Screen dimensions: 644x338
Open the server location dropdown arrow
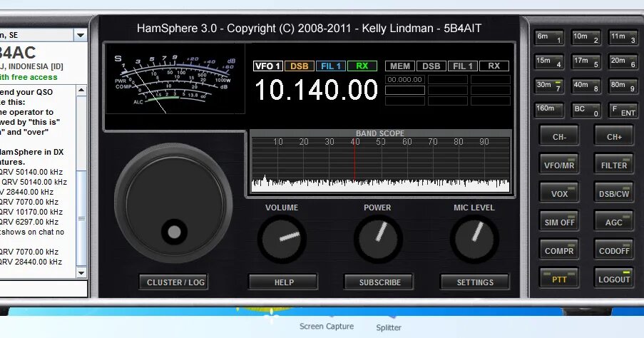pyautogui.click(x=81, y=36)
